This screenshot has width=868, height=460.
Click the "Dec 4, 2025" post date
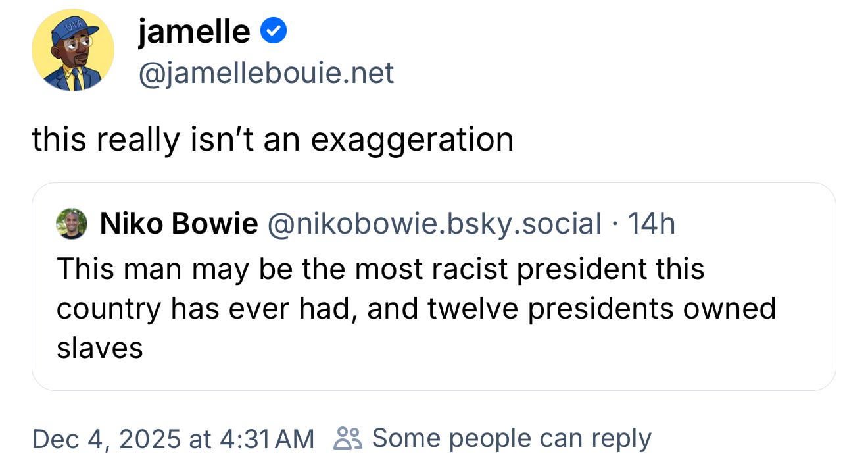point(105,438)
